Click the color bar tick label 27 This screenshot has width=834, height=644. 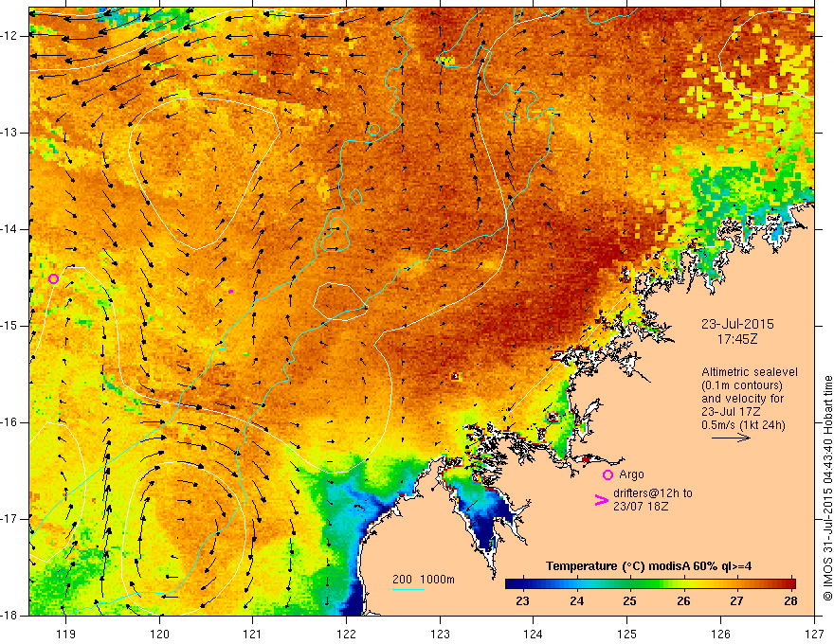pyautogui.click(x=736, y=601)
